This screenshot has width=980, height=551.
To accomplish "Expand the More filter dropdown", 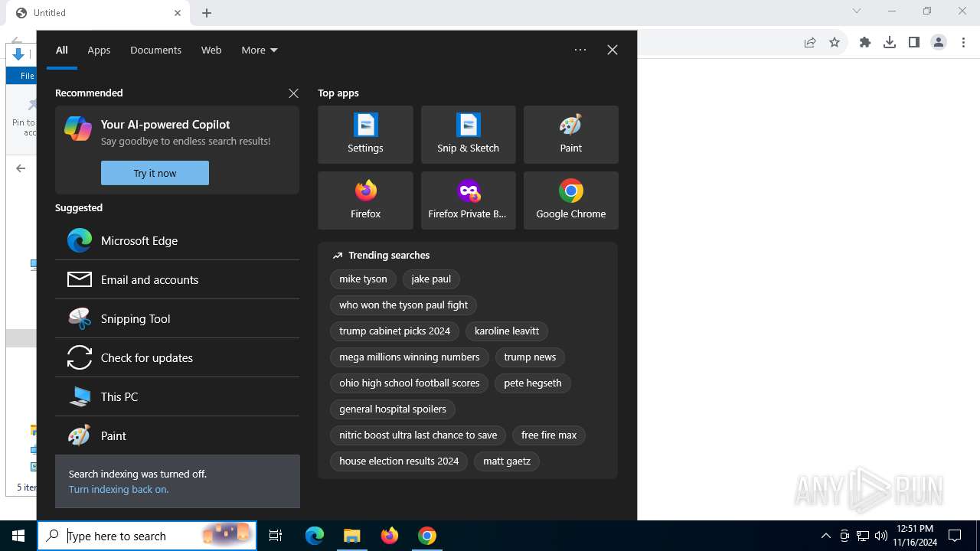I will [260, 50].
